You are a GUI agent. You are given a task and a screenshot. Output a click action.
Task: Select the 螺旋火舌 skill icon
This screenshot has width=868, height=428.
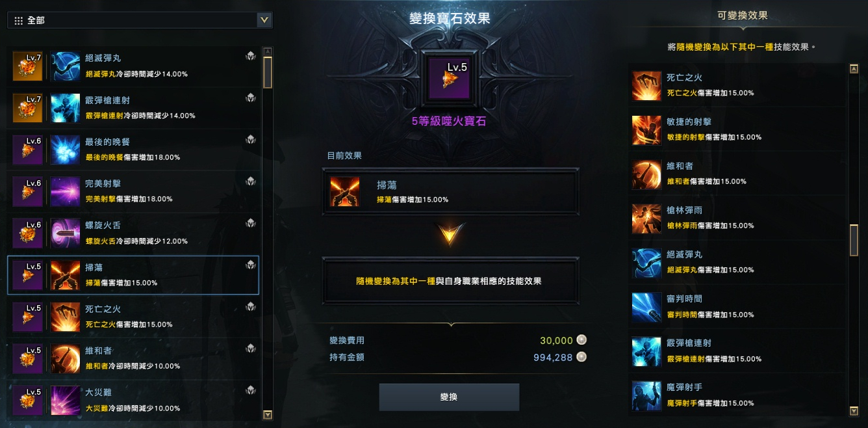[65, 233]
